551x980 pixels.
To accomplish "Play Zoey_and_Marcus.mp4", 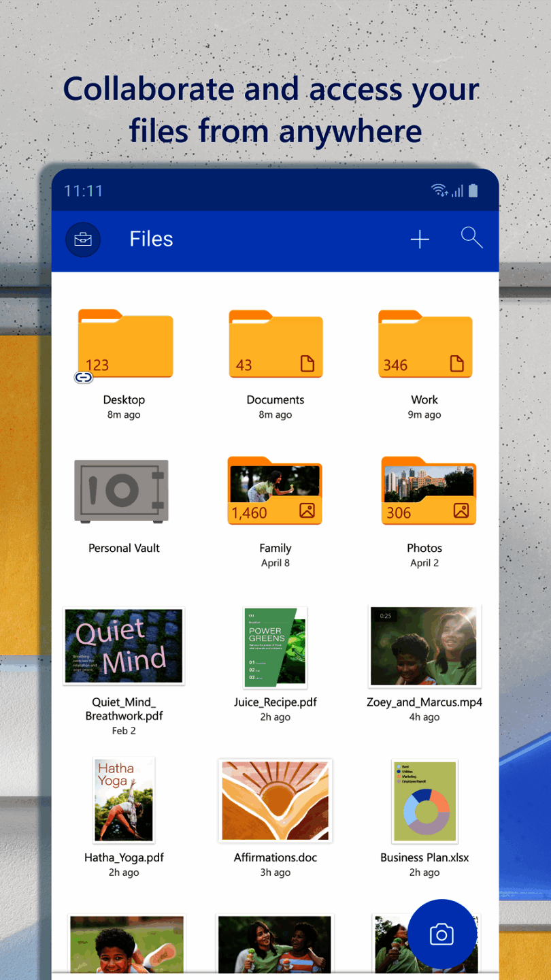I will click(x=424, y=645).
